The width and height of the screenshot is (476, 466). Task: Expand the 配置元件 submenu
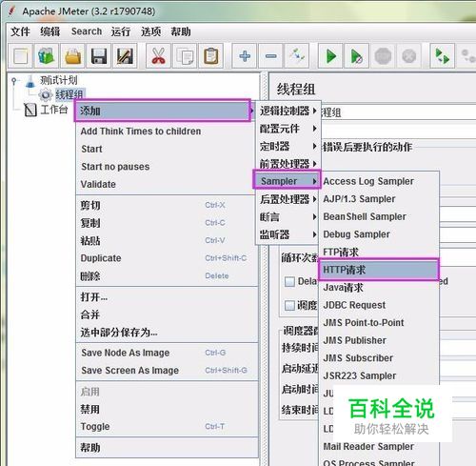pos(288,129)
